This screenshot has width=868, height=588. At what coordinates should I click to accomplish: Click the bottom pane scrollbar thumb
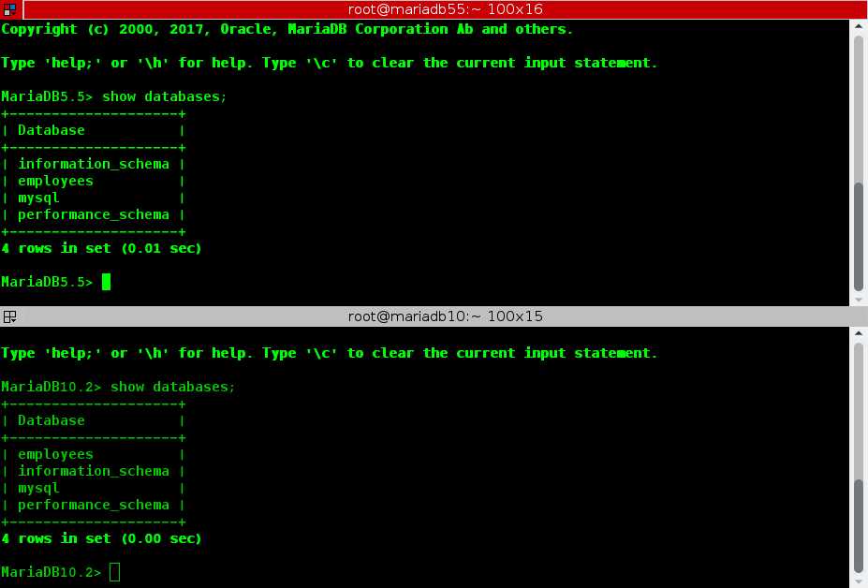[859, 526]
